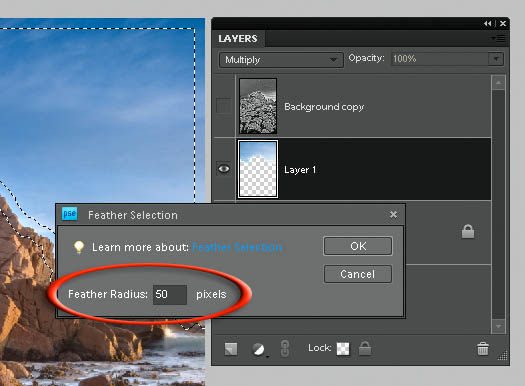This screenshot has width=525, height=386.
Task: Click the pse logo in dialog title
Action: click(x=69, y=214)
